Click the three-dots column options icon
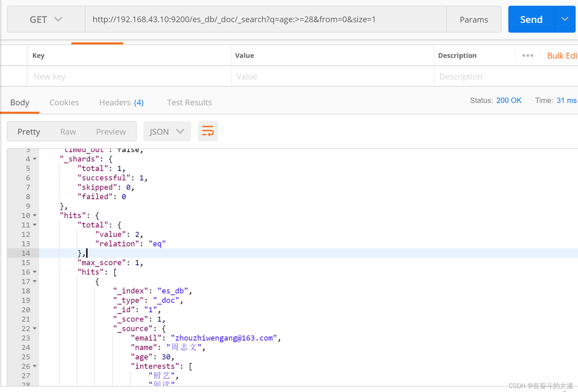Screen dimensions: 578x392 tap(528, 56)
